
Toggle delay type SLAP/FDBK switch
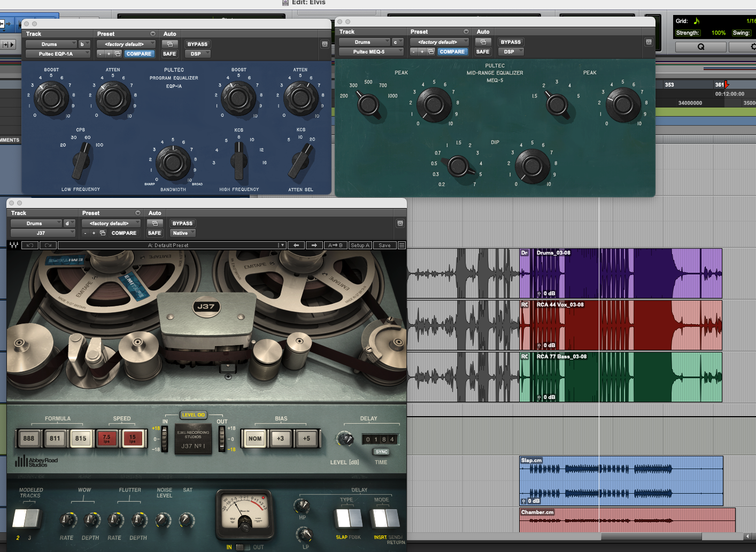tap(349, 518)
